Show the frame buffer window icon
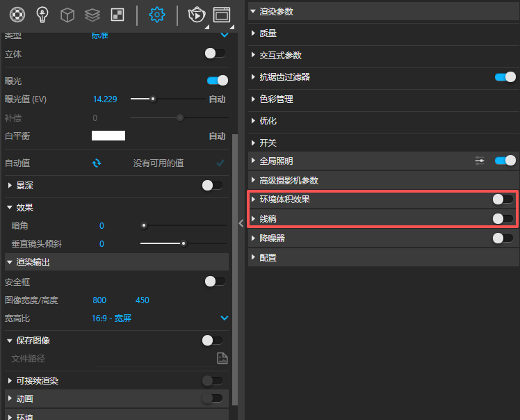This screenshot has height=420, width=520. [222, 14]
